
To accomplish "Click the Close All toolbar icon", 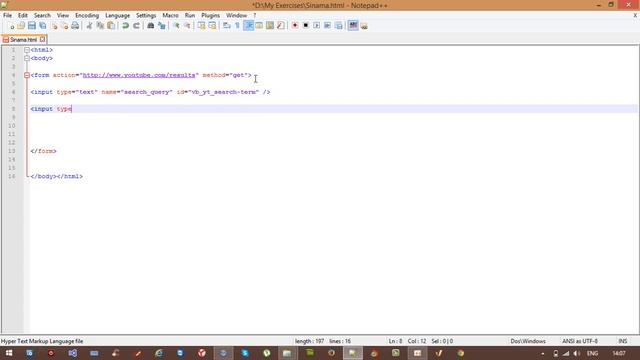I will point(64,26).
